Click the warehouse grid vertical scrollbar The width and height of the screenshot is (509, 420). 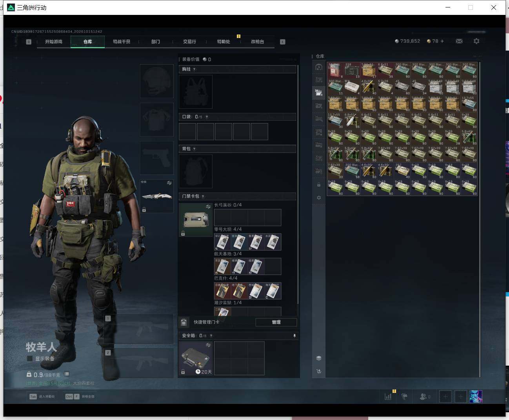[x=480, y=219]
